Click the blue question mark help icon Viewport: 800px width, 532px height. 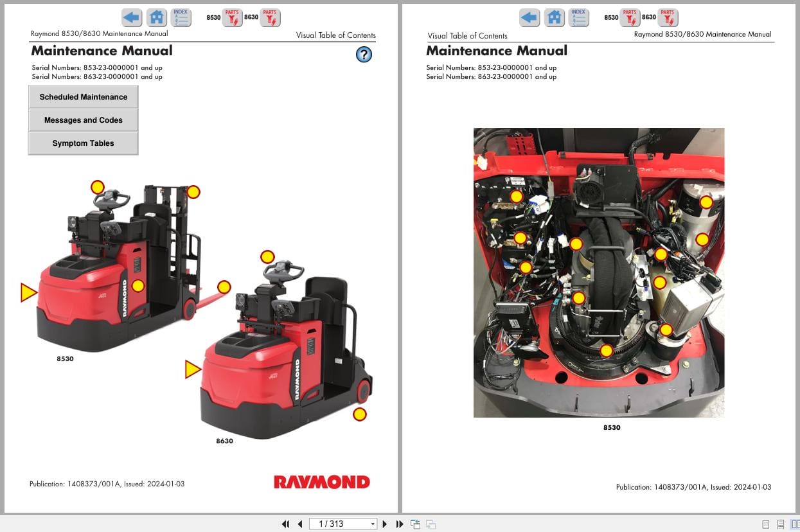point(364,55)
